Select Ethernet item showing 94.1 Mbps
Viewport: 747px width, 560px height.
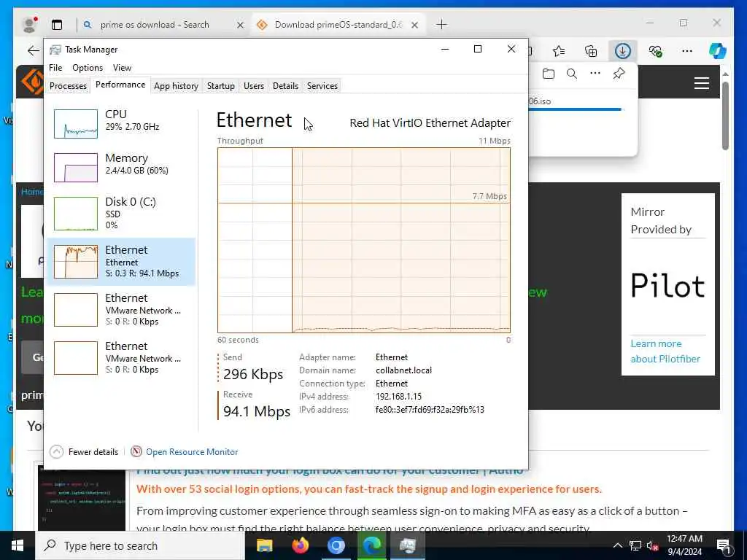click(x=121, y=262)
